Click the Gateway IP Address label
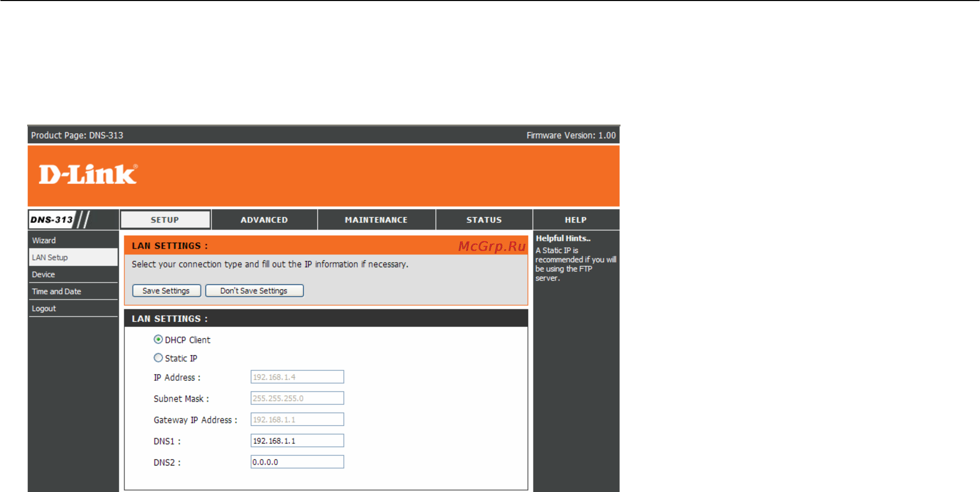 (195, 420)
